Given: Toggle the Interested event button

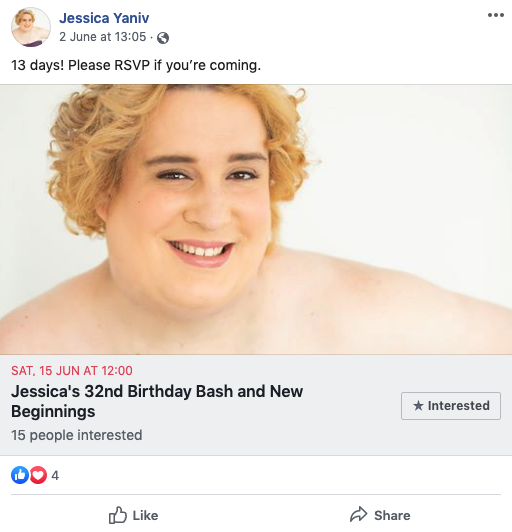Looking at the screenshot, I should click(x=451, y=406).
